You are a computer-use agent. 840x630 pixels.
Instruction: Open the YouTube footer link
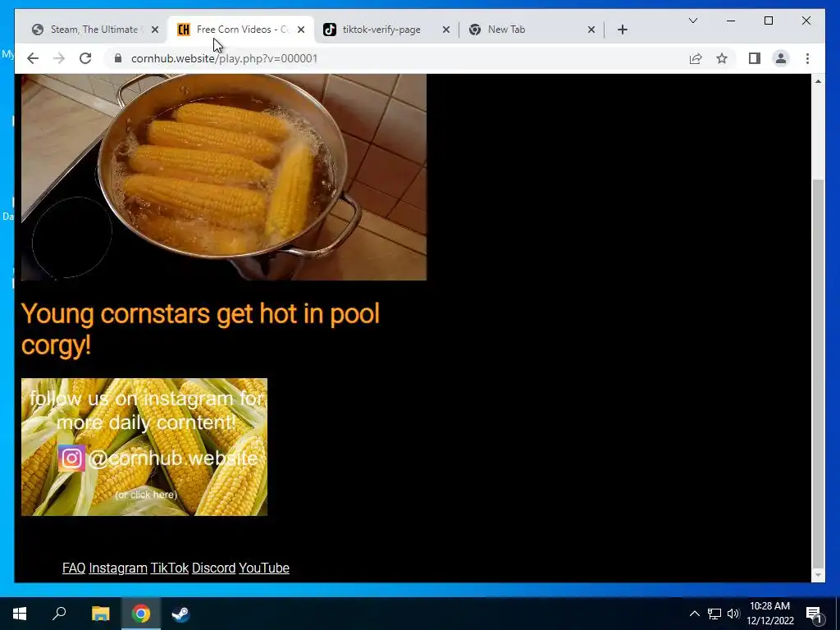(264, 568)
